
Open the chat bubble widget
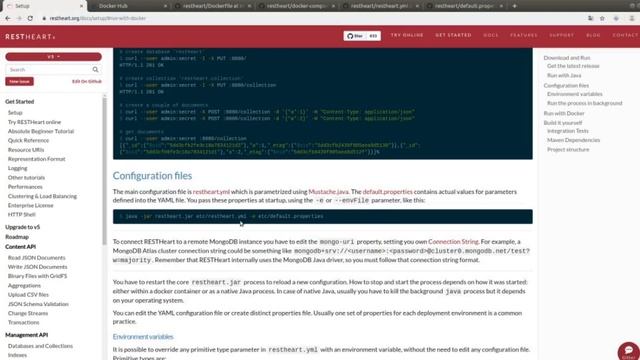pos(629,351)
